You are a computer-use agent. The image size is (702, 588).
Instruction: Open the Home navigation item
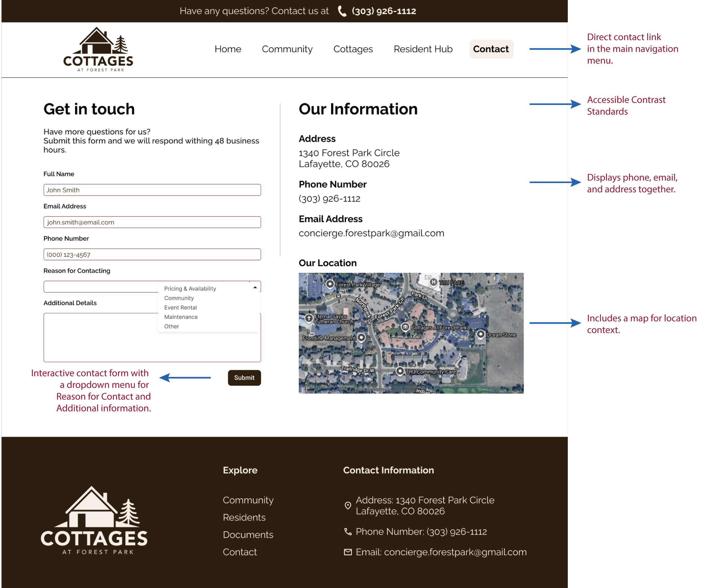228,49
